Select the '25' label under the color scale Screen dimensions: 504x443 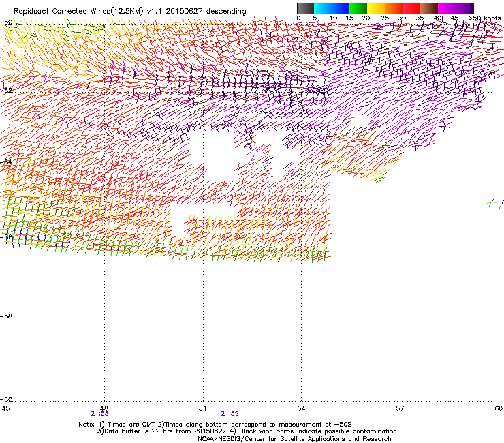pos(385,18)
